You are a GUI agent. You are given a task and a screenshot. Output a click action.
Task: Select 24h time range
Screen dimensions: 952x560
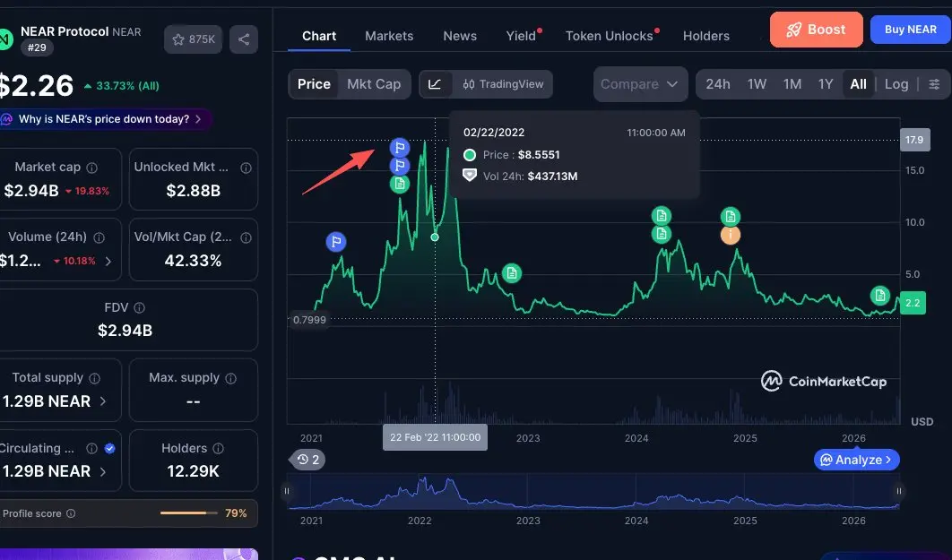pos(718,84)
